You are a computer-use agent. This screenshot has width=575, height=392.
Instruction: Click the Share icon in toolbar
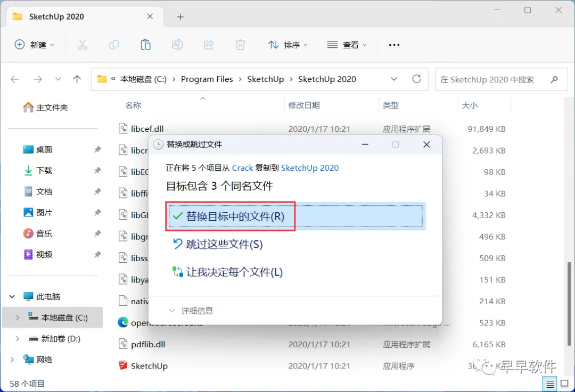tap(209, 45)
